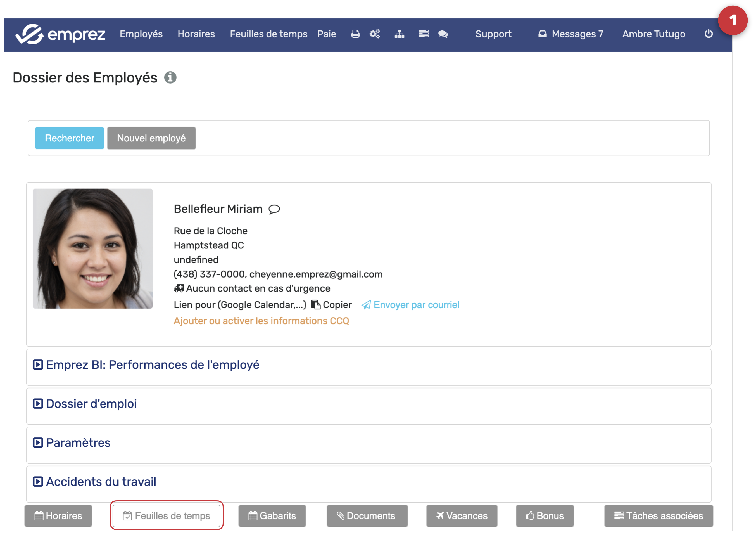Click Ajouter ou activer les informations CCQ
The width and height of the screenshot is (756, 535).
click(261, 321)
